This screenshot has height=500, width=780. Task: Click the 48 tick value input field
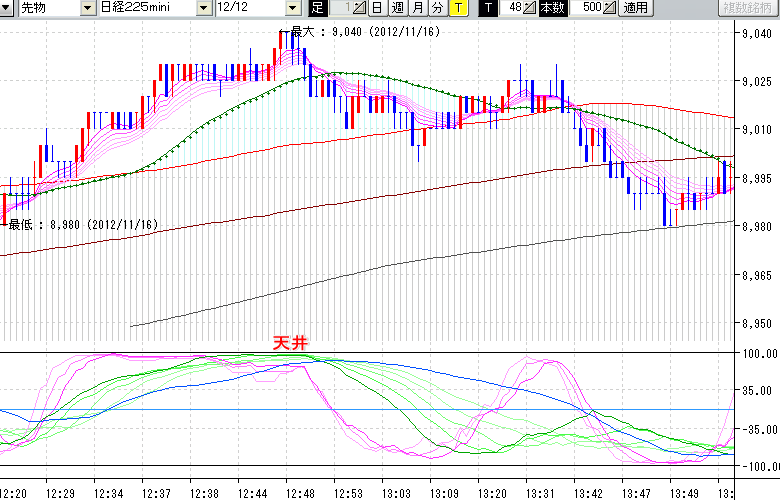[511, 8]
